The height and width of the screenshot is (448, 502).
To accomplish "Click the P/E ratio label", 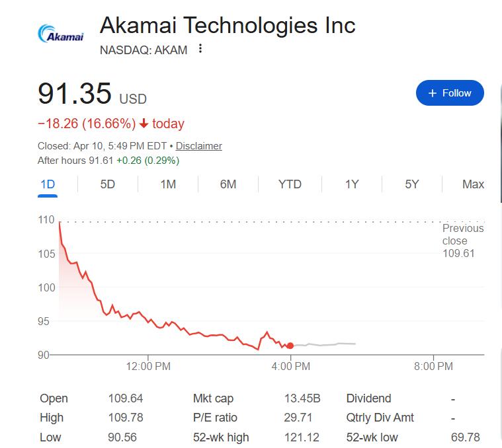I will (x=215, y=418).
